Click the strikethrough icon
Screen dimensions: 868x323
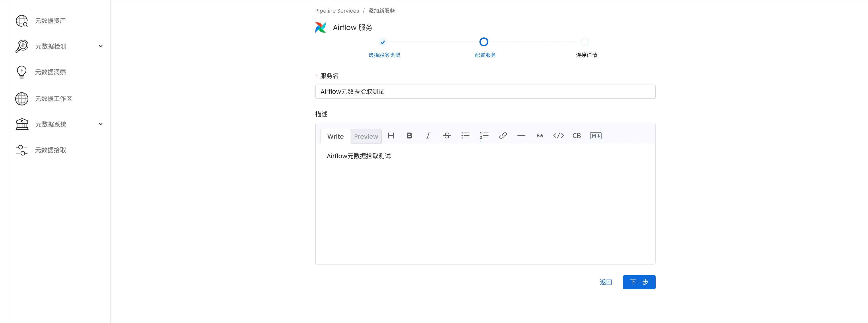(x=447, y=136)
